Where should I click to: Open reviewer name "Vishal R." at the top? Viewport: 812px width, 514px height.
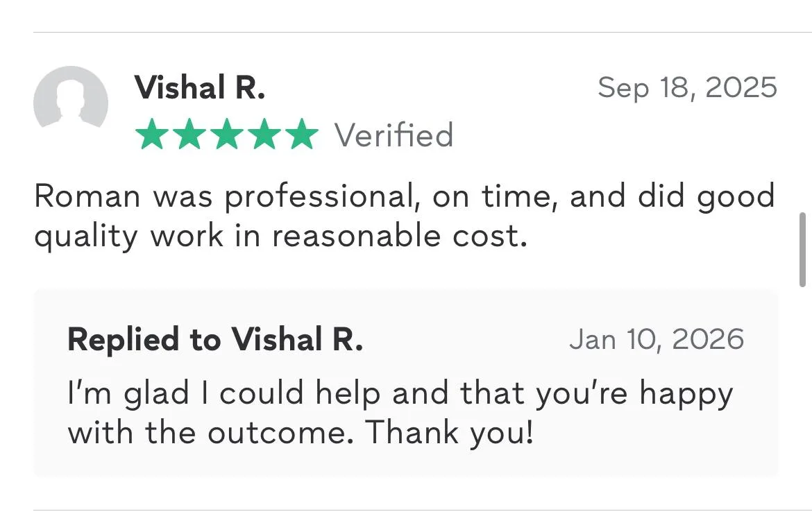(200, 88)
